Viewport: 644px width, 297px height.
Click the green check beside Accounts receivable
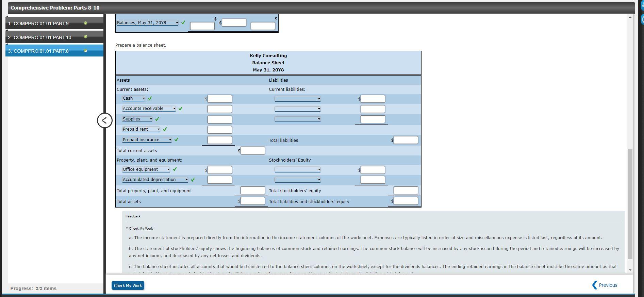181,109
